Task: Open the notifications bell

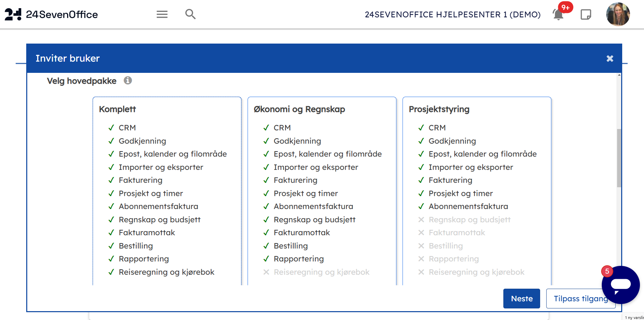Action: point(558,15)
